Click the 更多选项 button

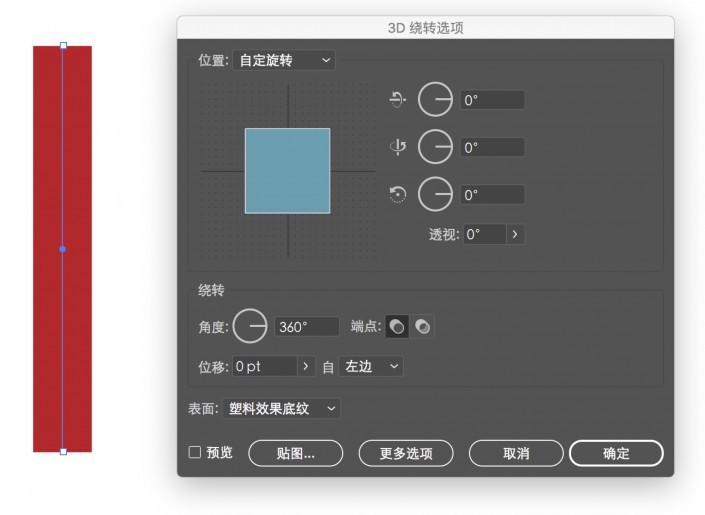pos(406,453)
